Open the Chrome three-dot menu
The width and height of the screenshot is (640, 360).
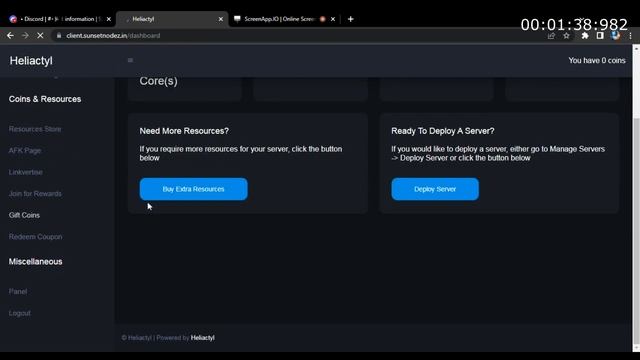click(x=630, y=36)
